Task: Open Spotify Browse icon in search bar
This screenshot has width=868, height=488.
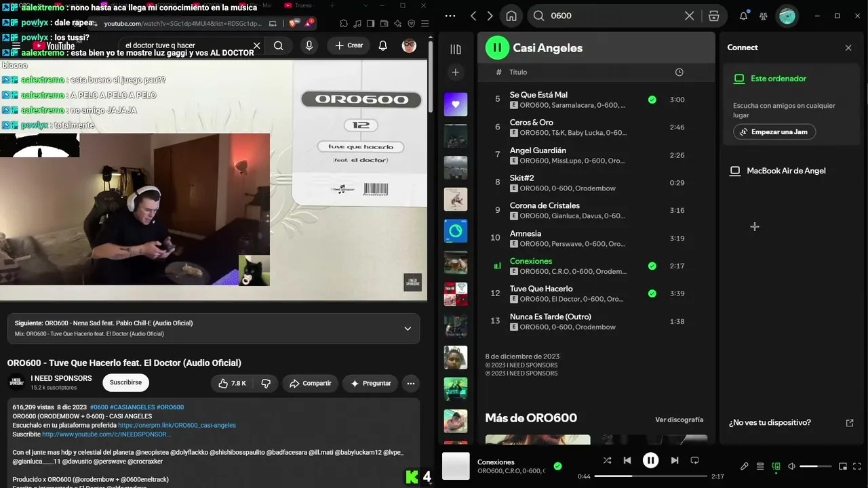Action: point(714,16)
